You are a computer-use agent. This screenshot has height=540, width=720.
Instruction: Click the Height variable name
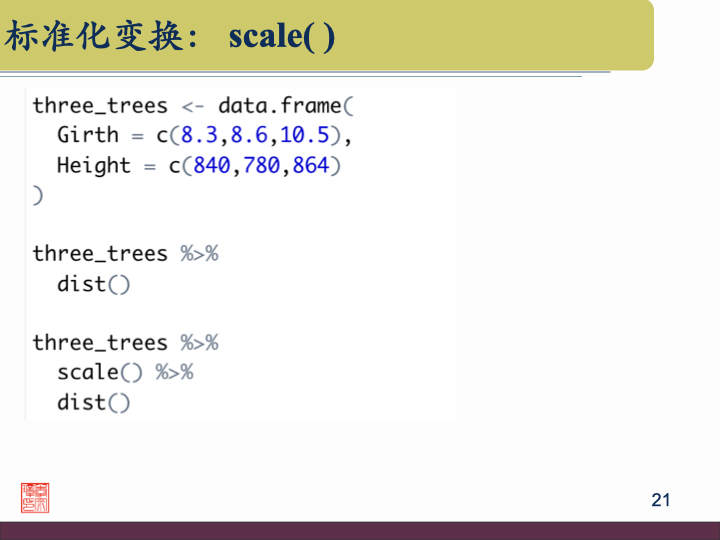point(93,165)
